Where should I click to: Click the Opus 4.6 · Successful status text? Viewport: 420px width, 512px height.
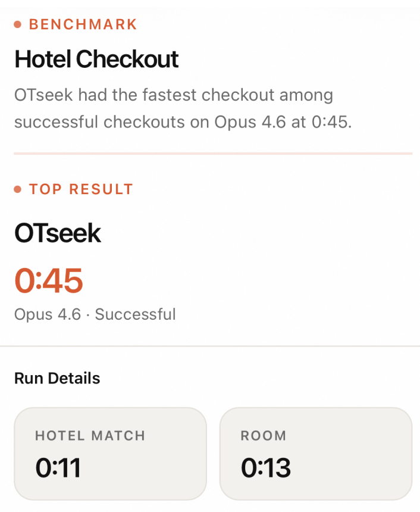95,314
